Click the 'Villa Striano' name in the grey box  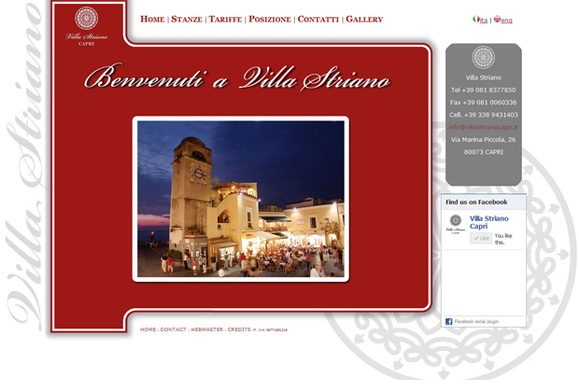point(483,77)
